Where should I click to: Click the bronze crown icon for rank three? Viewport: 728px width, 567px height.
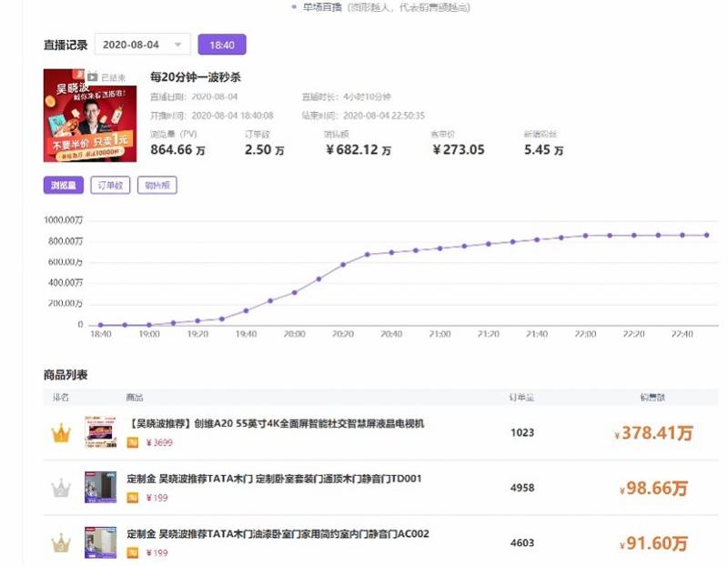pos(59,541)
